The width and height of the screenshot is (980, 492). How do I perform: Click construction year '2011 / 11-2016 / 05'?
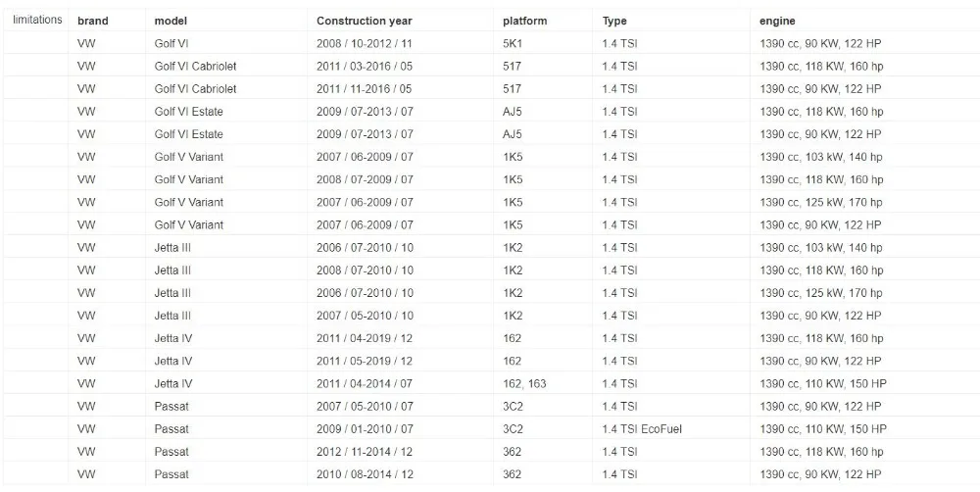tap(364, 89)
